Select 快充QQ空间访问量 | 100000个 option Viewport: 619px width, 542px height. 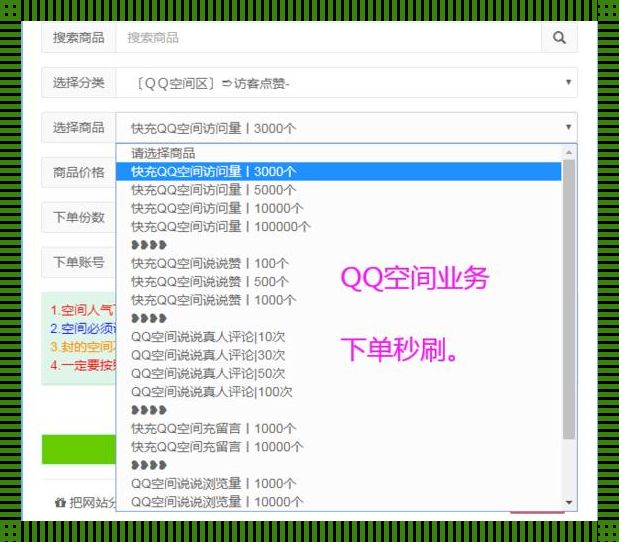[x=339, y=227]
